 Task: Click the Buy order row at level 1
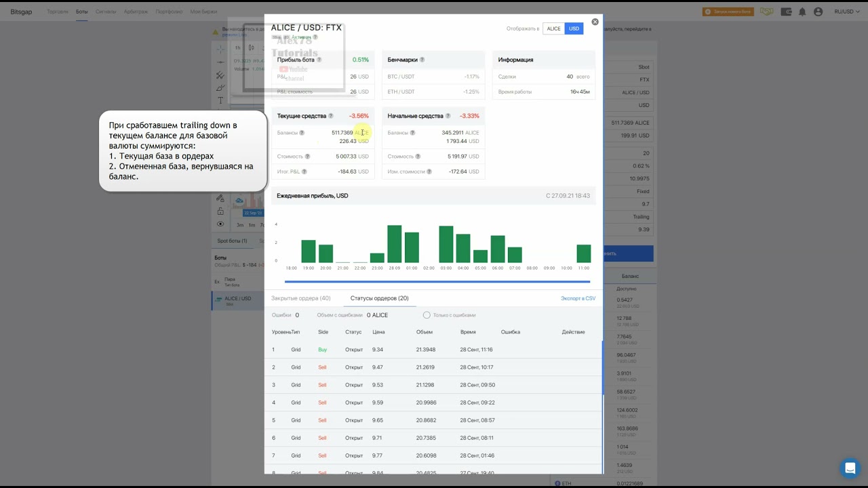point(433,350)
